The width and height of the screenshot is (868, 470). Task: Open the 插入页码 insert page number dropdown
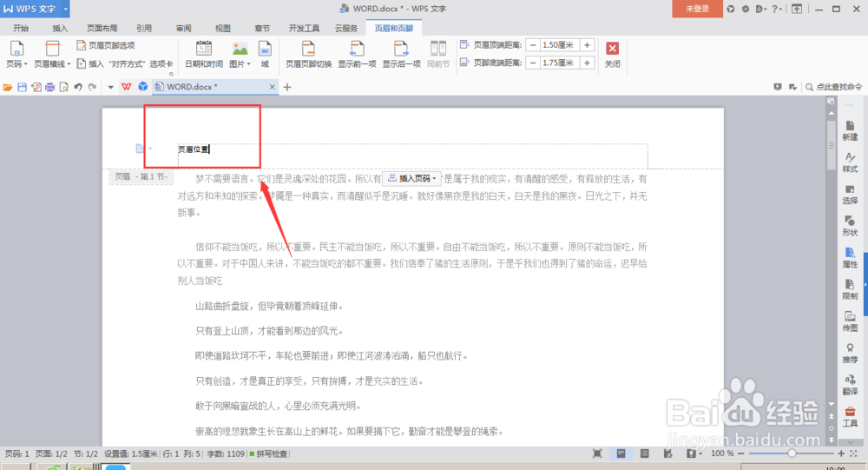coord(411,178)
